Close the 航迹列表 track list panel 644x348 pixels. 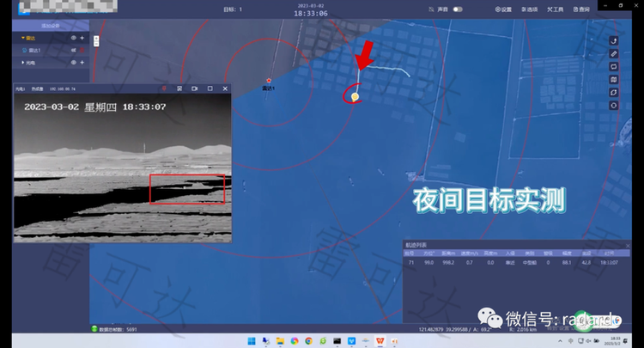628,245
